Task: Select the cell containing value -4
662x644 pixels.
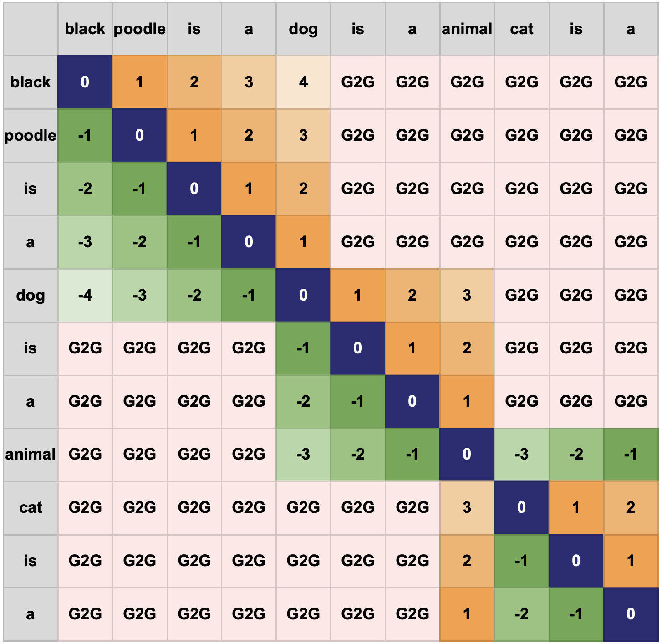Action: coord(85,295)
